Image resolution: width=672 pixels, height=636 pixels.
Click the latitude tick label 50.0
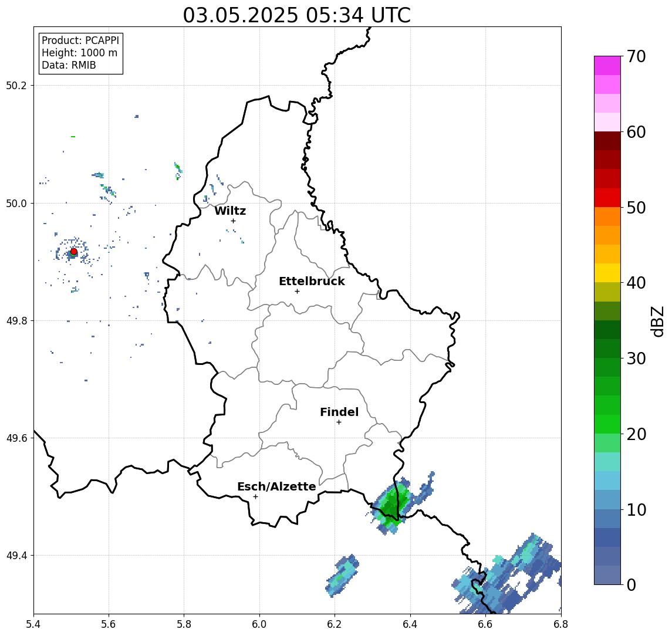pyautogui.click(x=16, y=203)
